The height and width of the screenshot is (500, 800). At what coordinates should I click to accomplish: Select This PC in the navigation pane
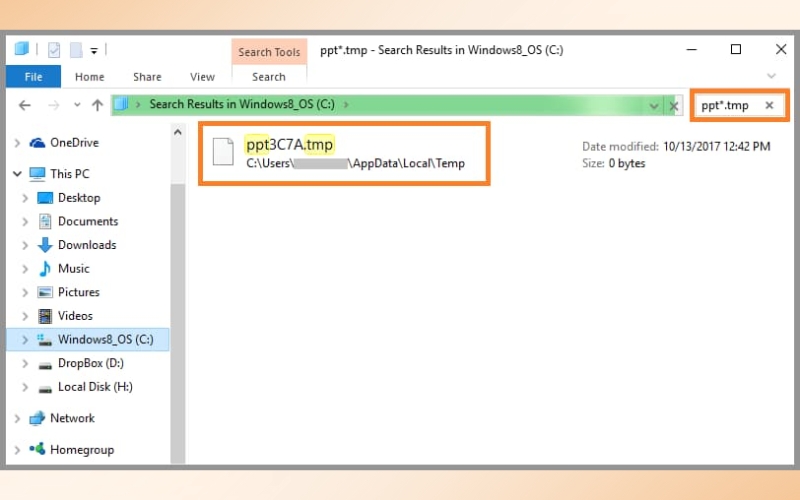click(x=69, y=174)
